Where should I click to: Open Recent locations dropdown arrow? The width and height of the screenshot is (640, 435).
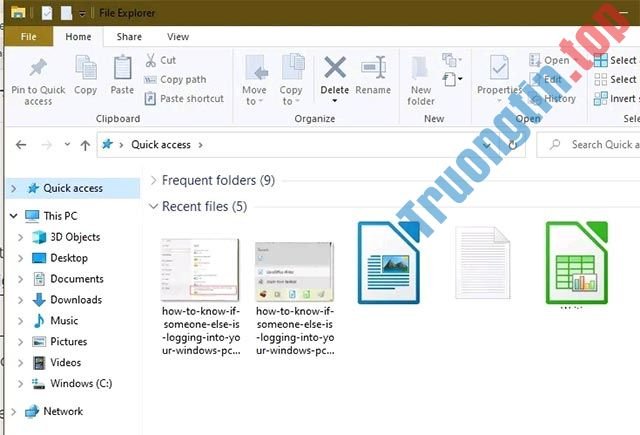point(67,144)
